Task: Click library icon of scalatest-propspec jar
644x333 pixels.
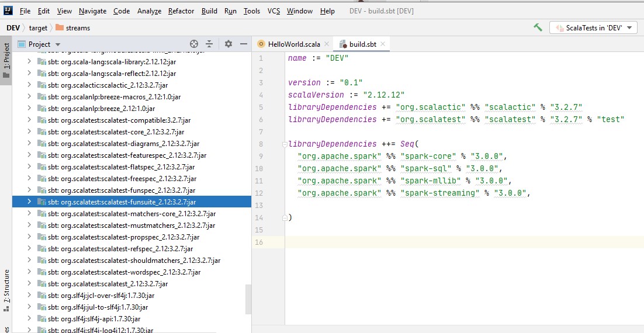Action: (41, 237)
